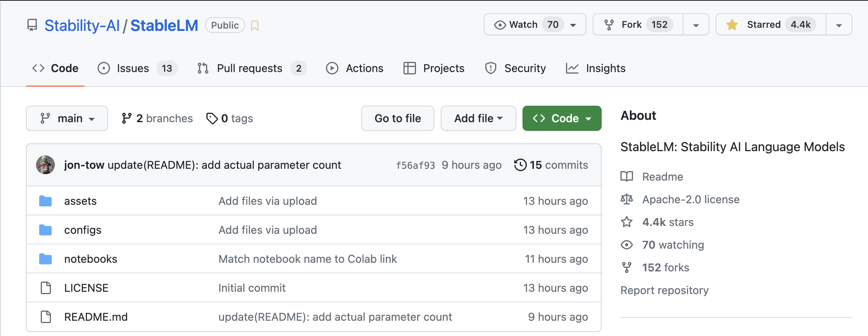Click the bookmark icon beside Public badge

[x=255, y=25]
